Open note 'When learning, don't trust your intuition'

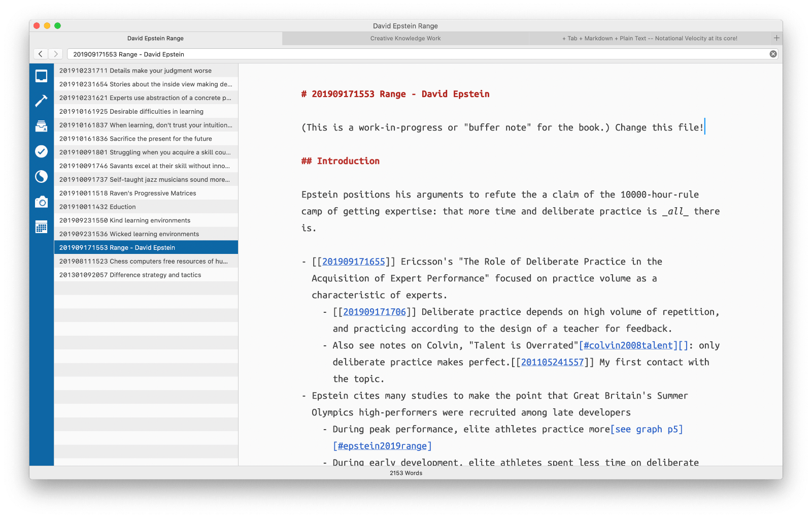coord(146,125)
